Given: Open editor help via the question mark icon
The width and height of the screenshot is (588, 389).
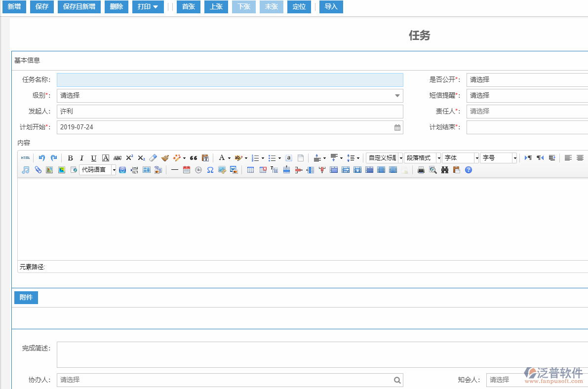Looking at the screenshot, I should coord(468,170).
